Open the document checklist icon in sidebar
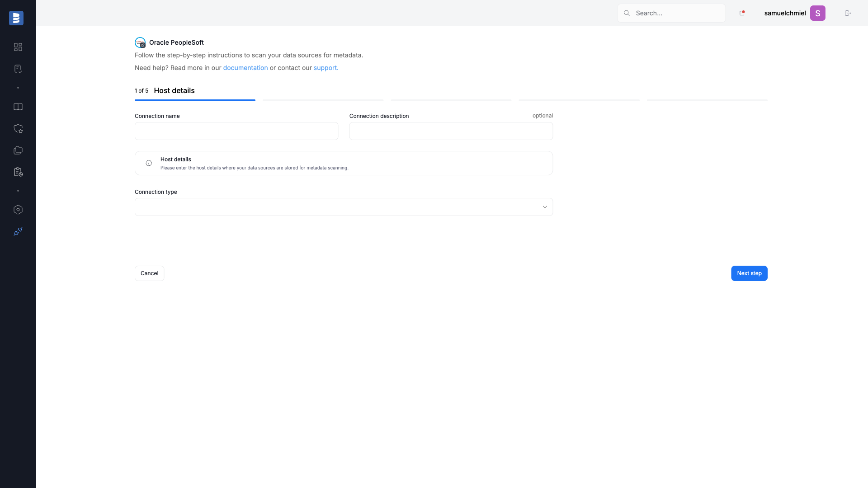Image resolution: width=868 pixels, height=488 pixels. [18, 69]
